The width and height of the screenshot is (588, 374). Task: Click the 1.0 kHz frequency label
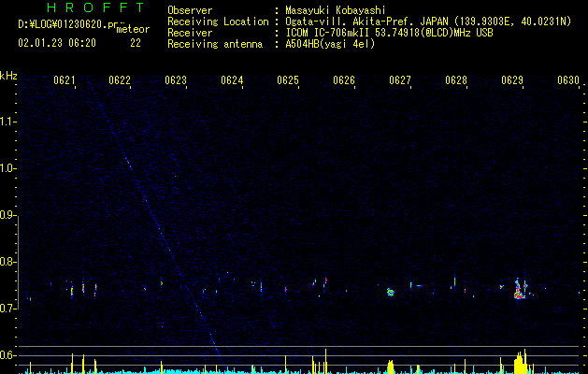[x=7, y=168]
